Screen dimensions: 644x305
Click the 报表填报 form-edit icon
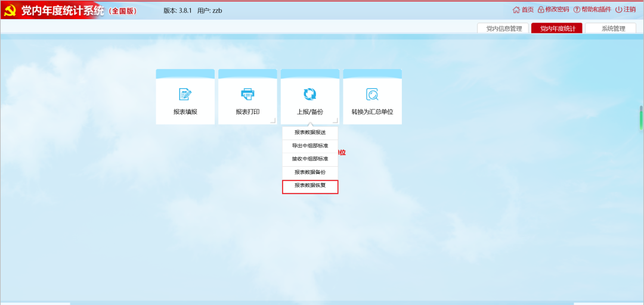pos(185,94)
